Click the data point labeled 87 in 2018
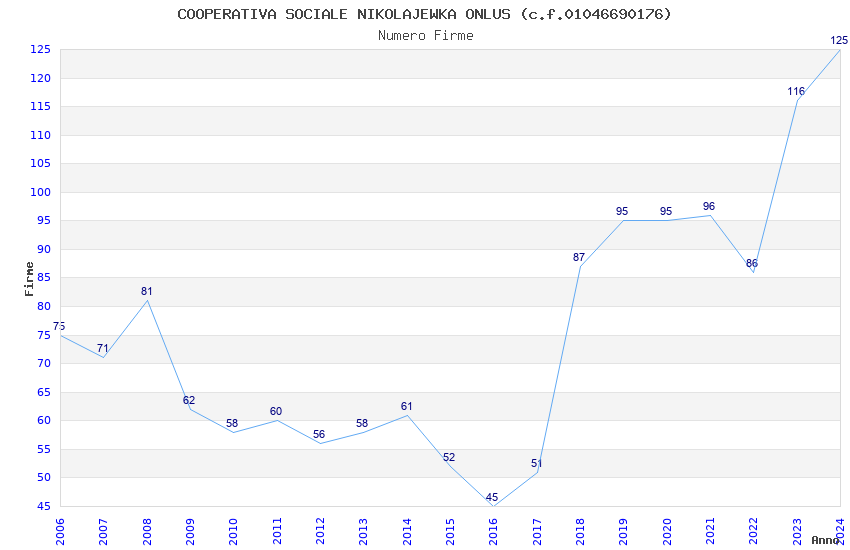Image resolution: width=850 pixels, height=550 pixels. click(x=580, y=266)
